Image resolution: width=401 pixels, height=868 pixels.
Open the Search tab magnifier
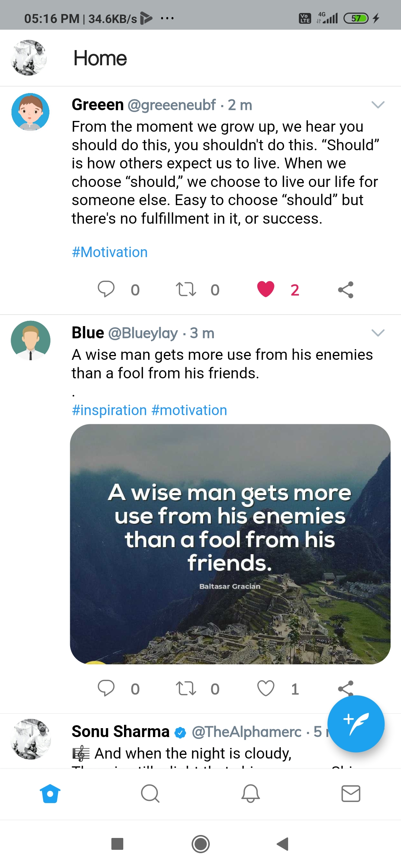(150, 793)
